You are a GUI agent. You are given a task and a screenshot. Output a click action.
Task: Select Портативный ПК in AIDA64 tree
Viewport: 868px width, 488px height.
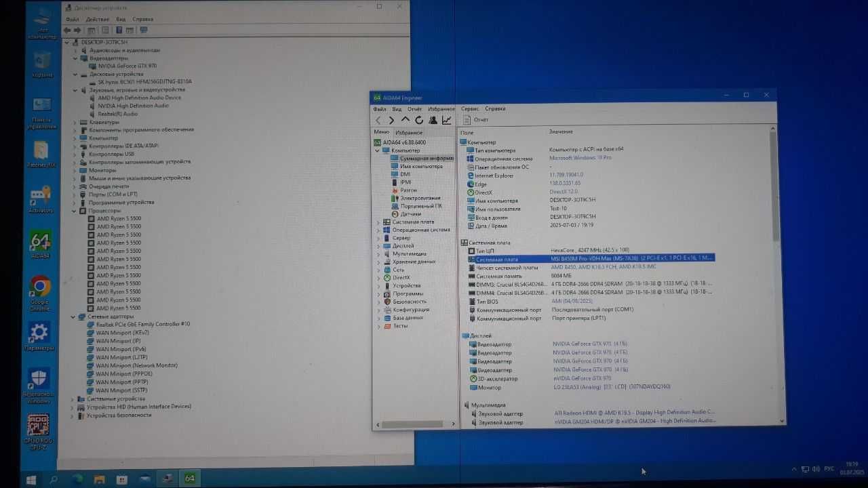tap(421, 206)
